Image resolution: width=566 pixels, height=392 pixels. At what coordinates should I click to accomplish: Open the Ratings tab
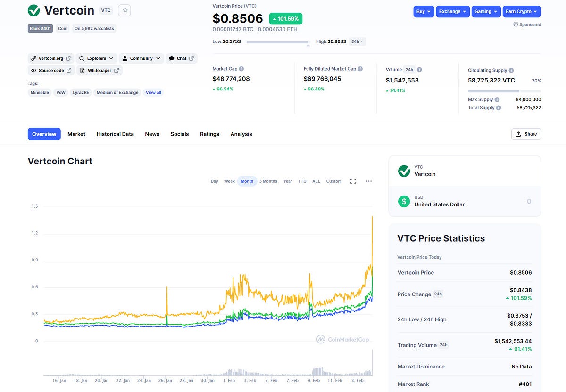coord(209,134)
